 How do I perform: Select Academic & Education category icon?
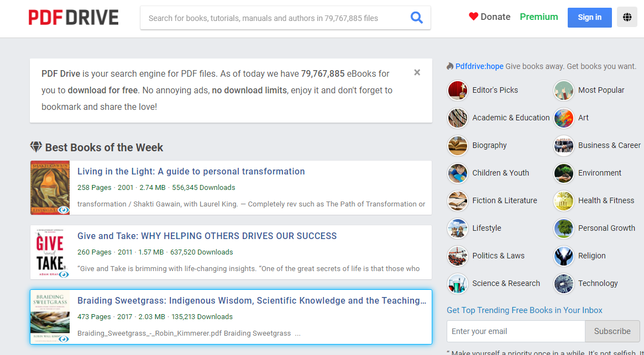pos(458,118)
